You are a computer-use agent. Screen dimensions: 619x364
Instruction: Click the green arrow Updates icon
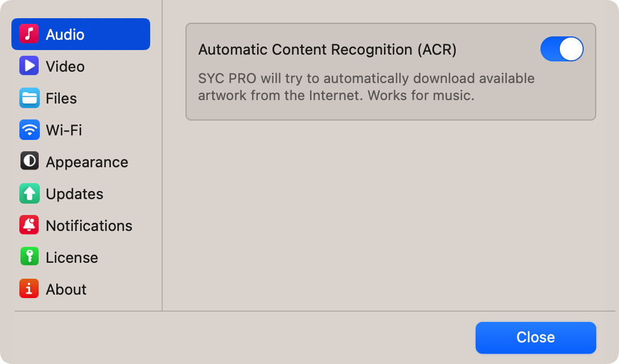[29, 193]
